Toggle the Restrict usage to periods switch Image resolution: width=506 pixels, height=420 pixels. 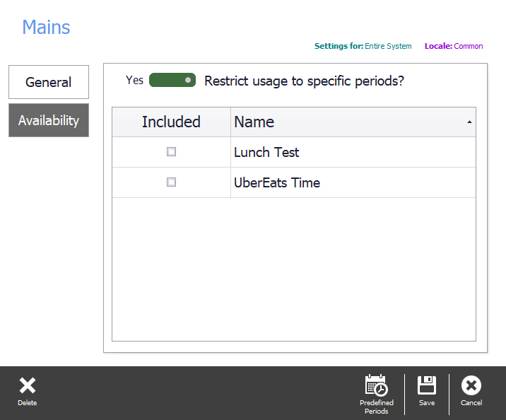(x=172, y=80)
